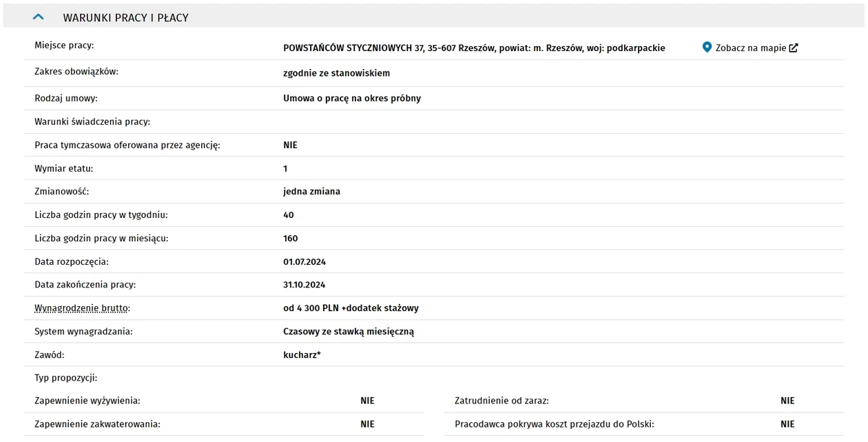This screenshot has height=442, width=868.
Task: Click the map pin icon
Action: tap(707, 48)
